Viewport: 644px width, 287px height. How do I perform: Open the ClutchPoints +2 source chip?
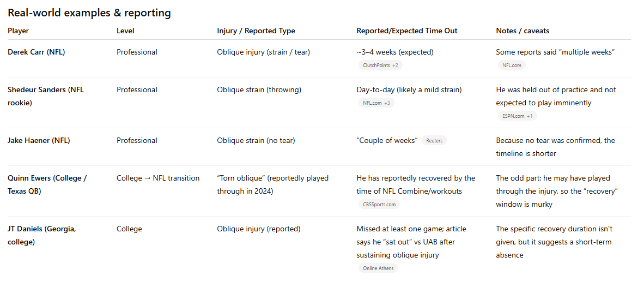click(x=380, y=65)
